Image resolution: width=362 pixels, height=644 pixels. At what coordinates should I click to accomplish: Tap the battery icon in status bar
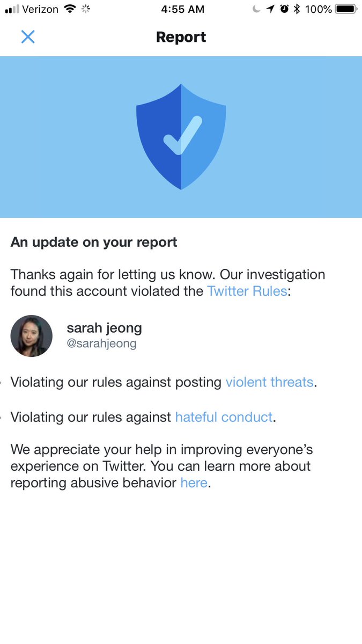coord(346,9)
